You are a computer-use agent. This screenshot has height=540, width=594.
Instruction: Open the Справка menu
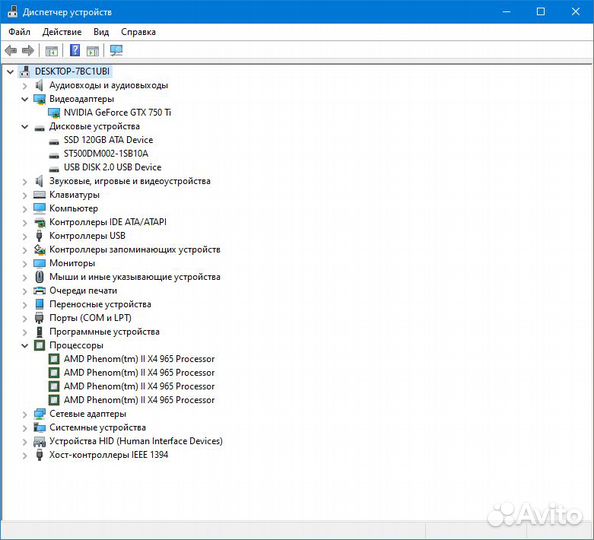138,32
